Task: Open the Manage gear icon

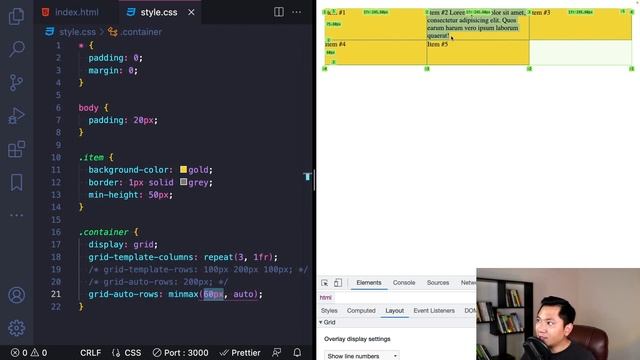Action: pos(16,328)
